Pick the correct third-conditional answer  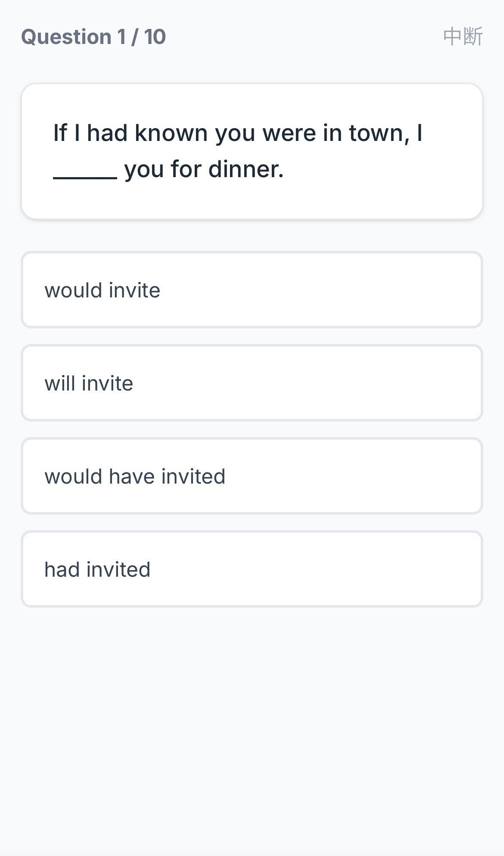coord(252,476)
